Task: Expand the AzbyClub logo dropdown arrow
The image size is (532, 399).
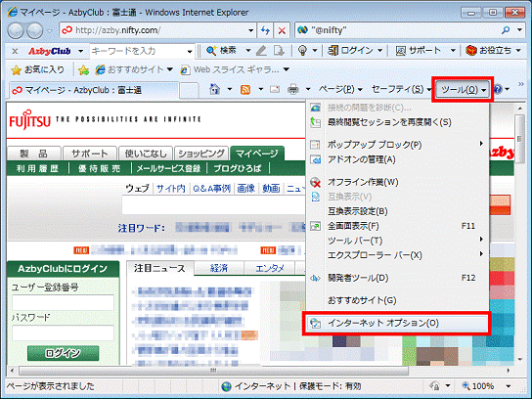Action: (x=80, y=51)
